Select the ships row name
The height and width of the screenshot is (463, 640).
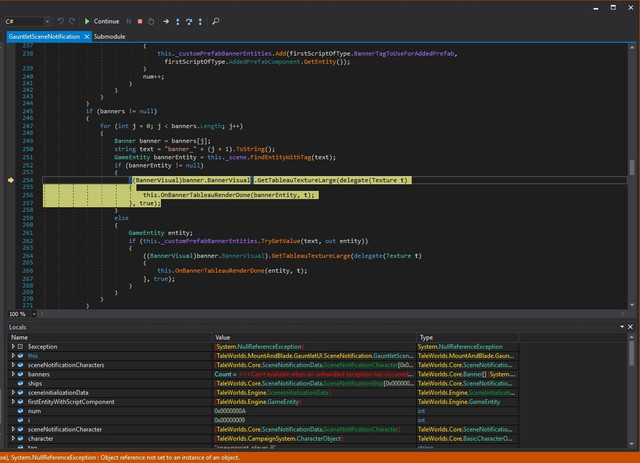[35, 383]
